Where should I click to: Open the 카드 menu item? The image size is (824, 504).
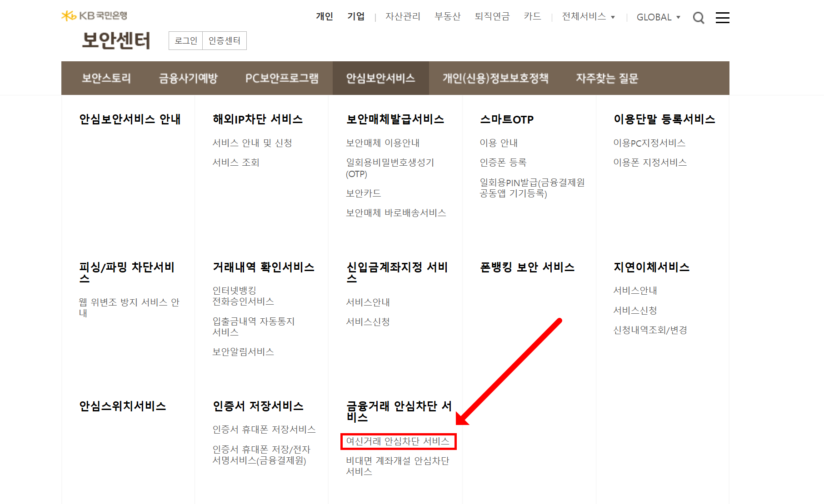pos(532,16)
